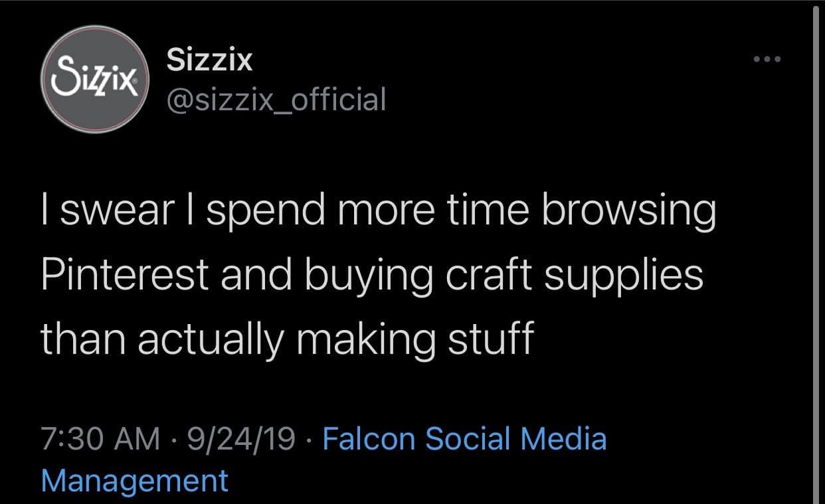
Task: Open the @sizzix_official handle
Action: (276, 100)
